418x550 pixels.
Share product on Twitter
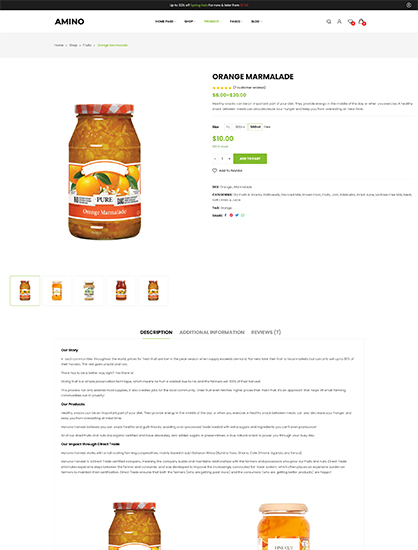click(x=237, y=215)
